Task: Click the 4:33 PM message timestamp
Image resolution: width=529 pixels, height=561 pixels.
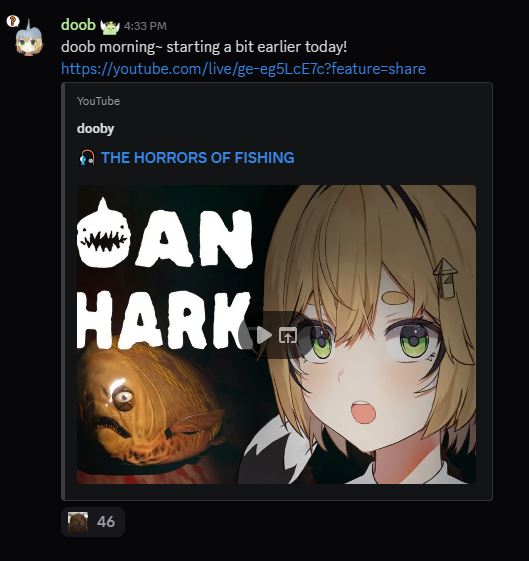Action: (x=145, y=26)
